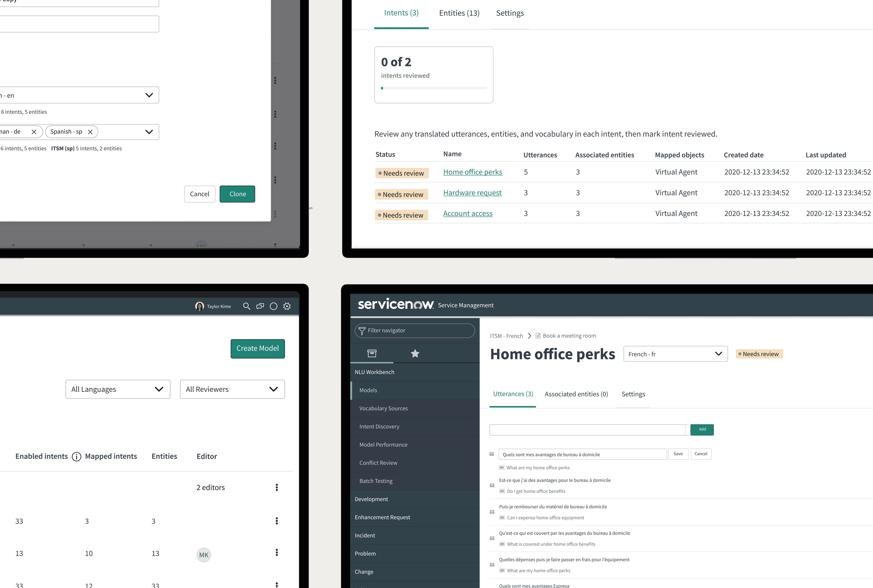Open the Associated entities (0) tab
This screenshot has height=588, width=873.
tap(576, 394)
